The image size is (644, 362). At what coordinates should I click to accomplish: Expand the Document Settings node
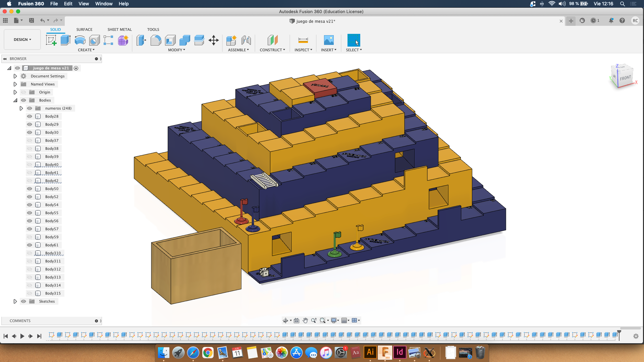(x=15, y=76)
